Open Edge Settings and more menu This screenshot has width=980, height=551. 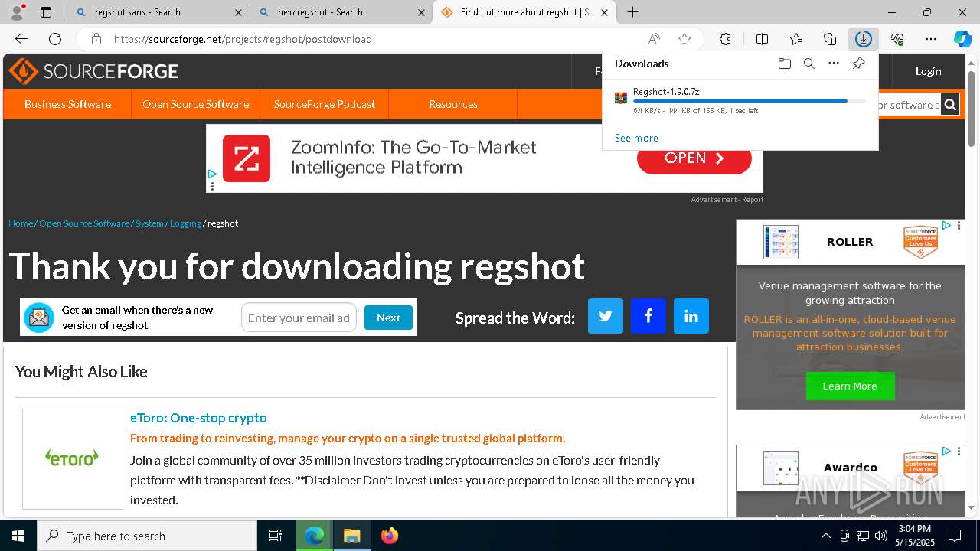[x=931, y=39]
